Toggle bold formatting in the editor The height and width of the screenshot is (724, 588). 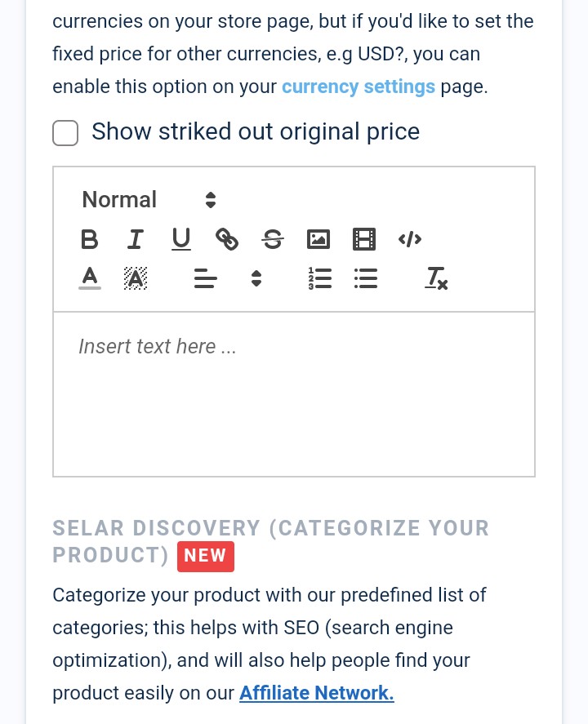(89, 239)
